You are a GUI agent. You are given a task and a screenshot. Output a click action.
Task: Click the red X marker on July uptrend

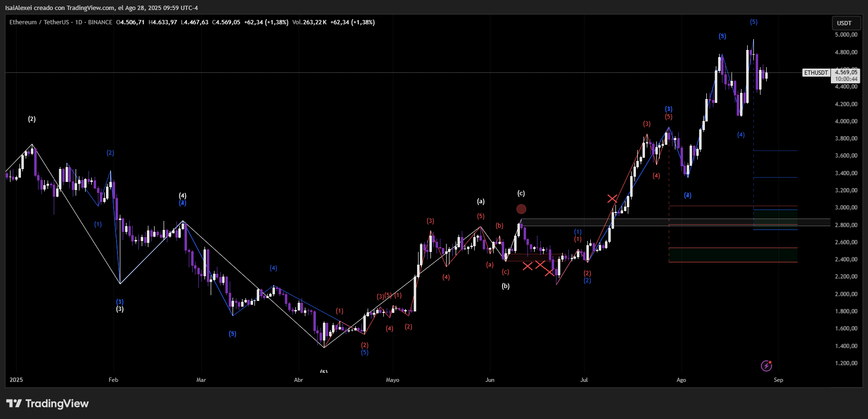(612, 199)
